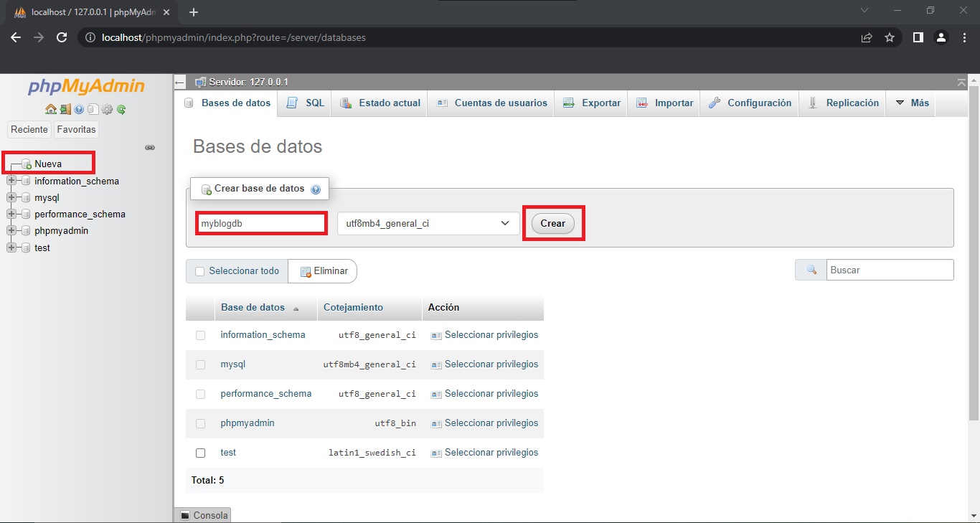Expand the phpmyadmin tree node
Viewport: 980px width, 523px height.
(11, 230)
